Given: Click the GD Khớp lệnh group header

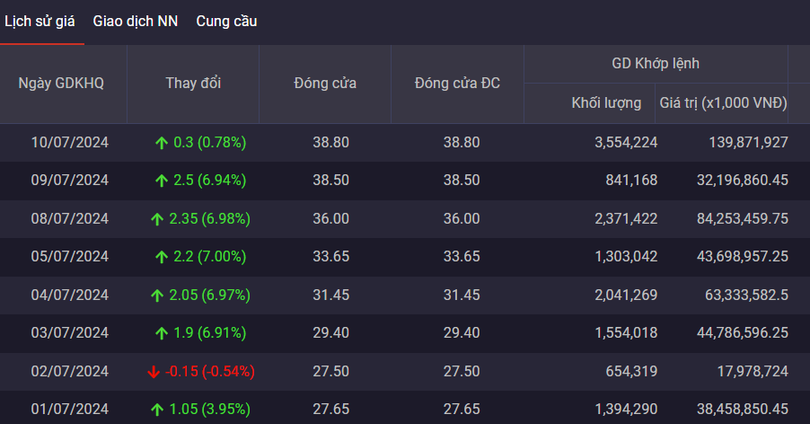Looking at the screenshot, I should click(656, 63).
